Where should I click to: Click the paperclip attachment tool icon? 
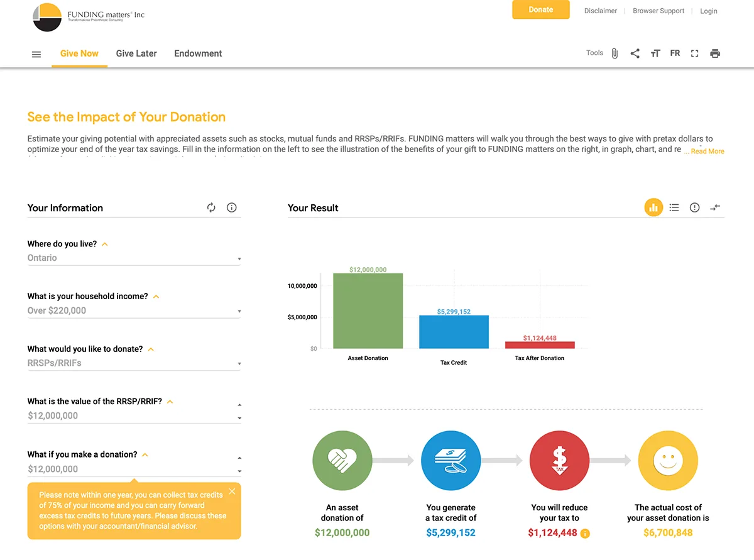pyautogui.click(x=615, y=53)
